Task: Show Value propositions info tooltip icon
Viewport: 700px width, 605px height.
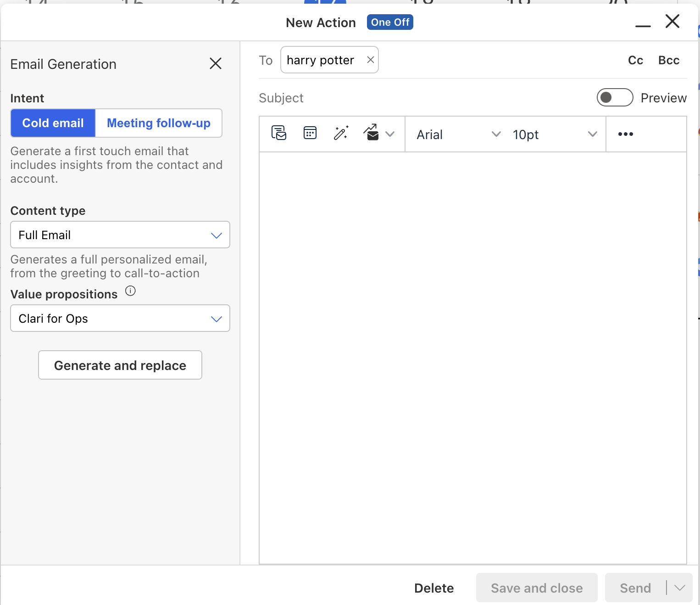Action: pyautogui.click(x=130, y=291)
